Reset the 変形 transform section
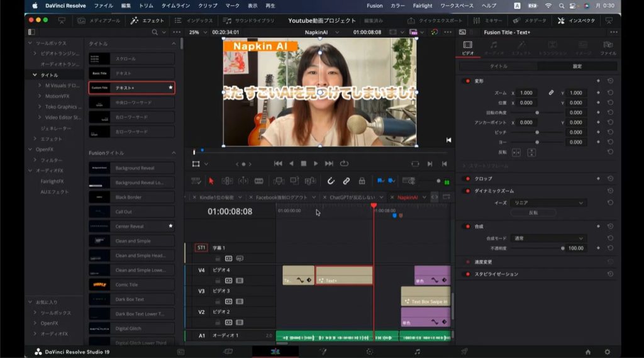The image size is (644, 358). point(610,81)
